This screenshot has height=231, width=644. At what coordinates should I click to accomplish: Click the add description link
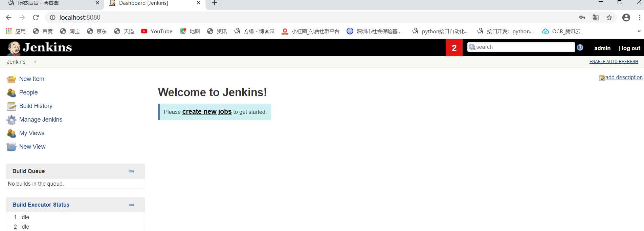tap(624, 78)
